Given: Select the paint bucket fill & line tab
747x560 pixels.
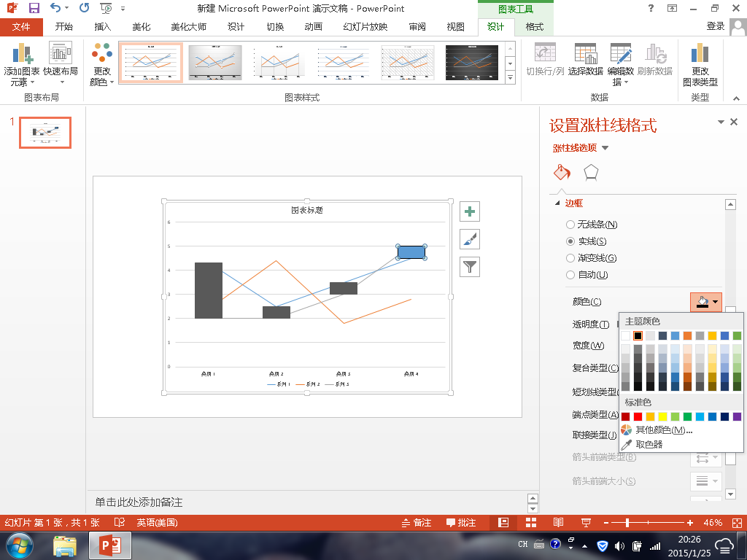Looking at the screenshot, I should (562, 172).
